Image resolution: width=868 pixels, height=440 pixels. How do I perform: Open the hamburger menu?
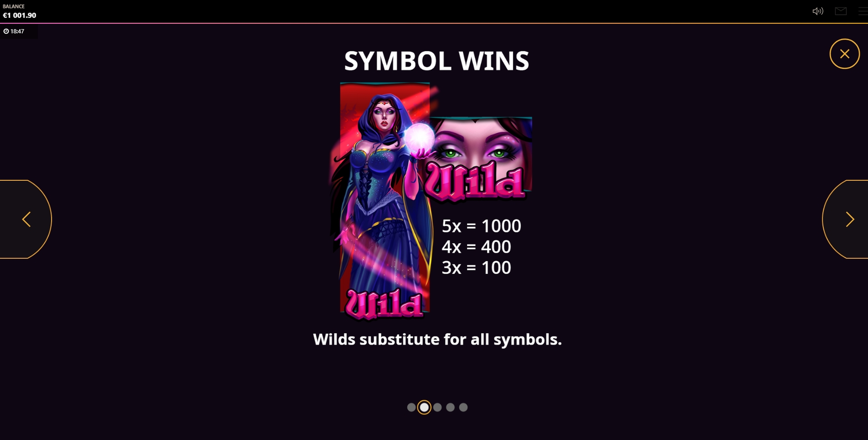[864, 11]
